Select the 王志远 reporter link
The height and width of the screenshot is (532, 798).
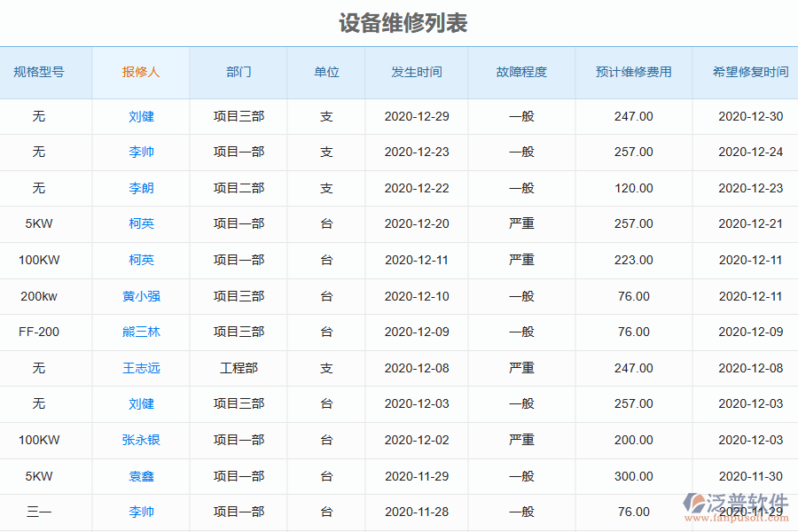(140, 368)
